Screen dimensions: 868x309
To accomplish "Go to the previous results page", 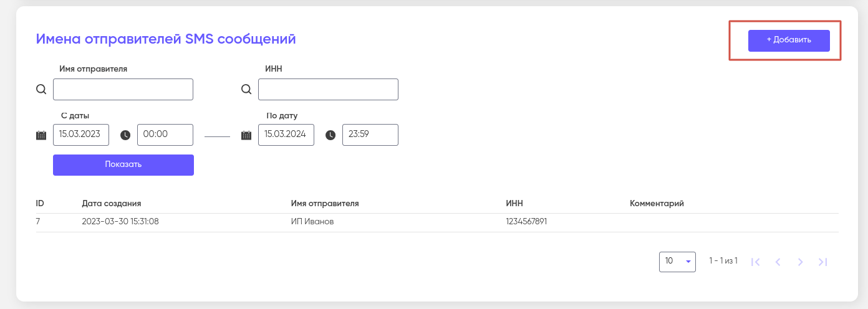I will tap(778, 262).
